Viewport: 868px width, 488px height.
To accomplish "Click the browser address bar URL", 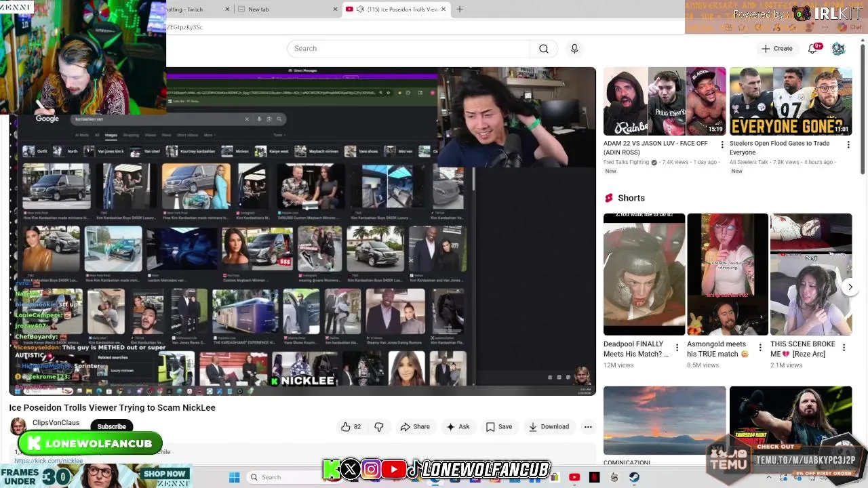I will 184,27.
